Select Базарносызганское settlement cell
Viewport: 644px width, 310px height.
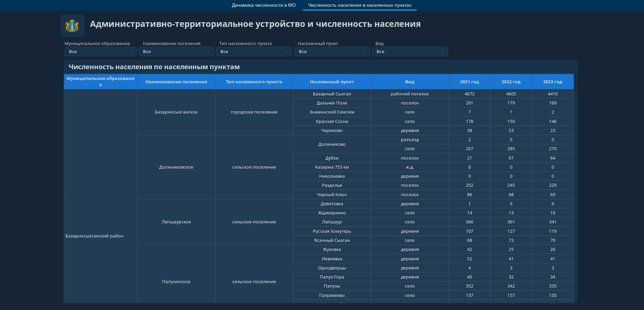pos(176,112)
